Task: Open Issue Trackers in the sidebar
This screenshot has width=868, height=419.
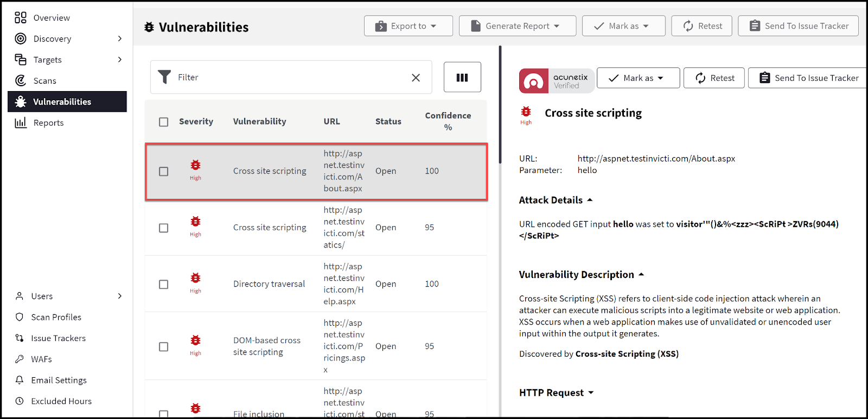Action: [x=58, y=338]
